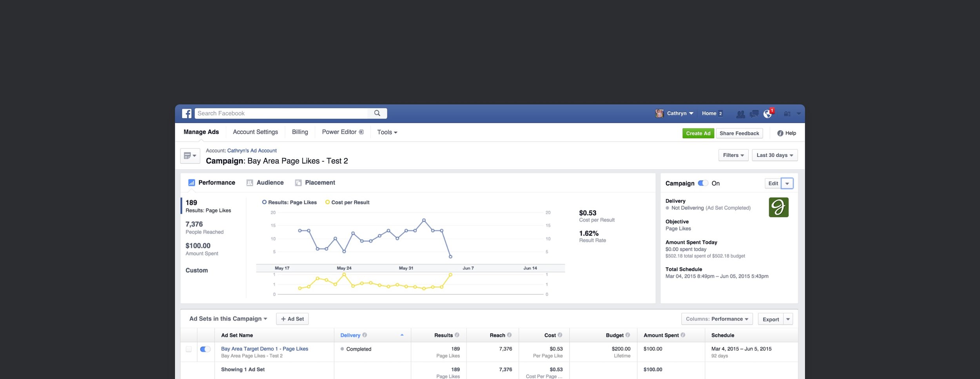Open the dropdown arrow next to Edit

click(787, 184)
